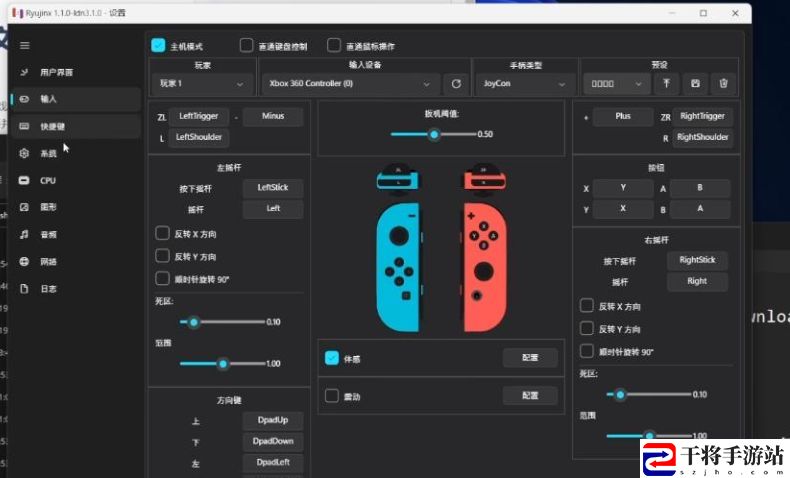This screenshot has width=790, height=478.
Task: Click the right stick 'Right' mapping button
Action: click(x=697, y=282)
